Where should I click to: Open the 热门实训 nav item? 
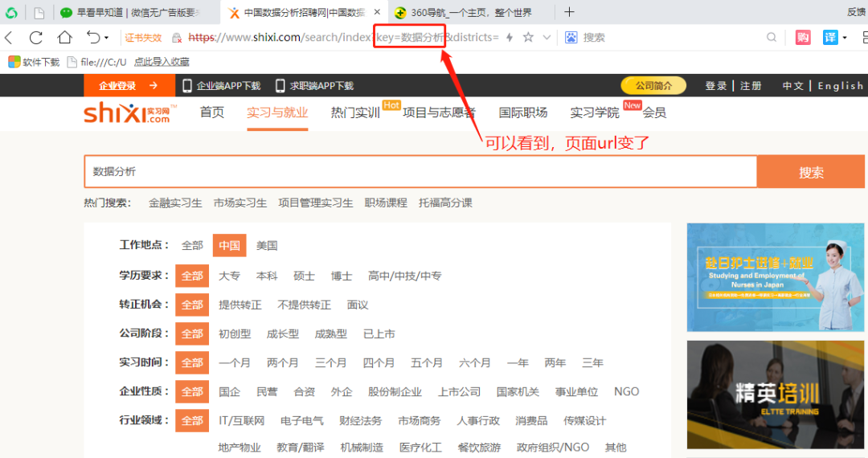355,112
